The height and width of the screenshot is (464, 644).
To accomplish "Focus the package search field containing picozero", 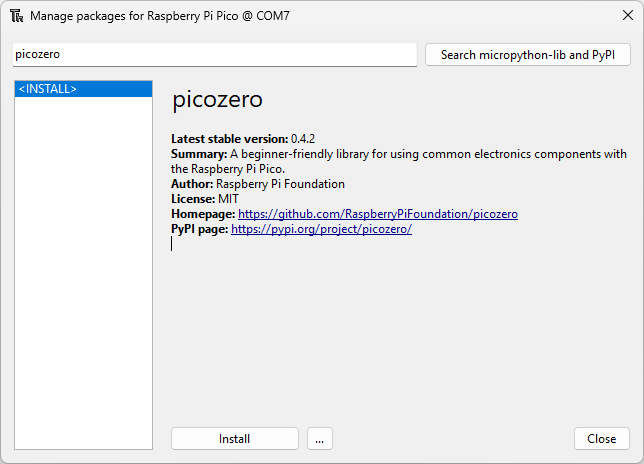I will point(215,54).
